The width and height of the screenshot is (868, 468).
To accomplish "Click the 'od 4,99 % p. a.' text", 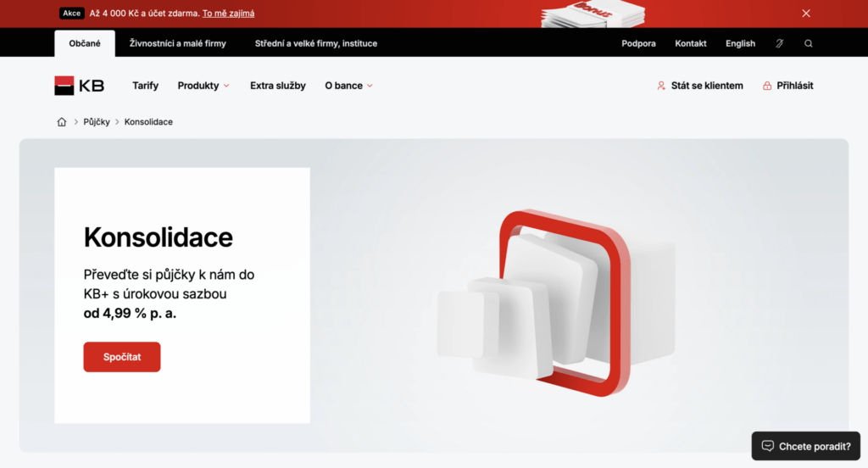I will point(130,314).
